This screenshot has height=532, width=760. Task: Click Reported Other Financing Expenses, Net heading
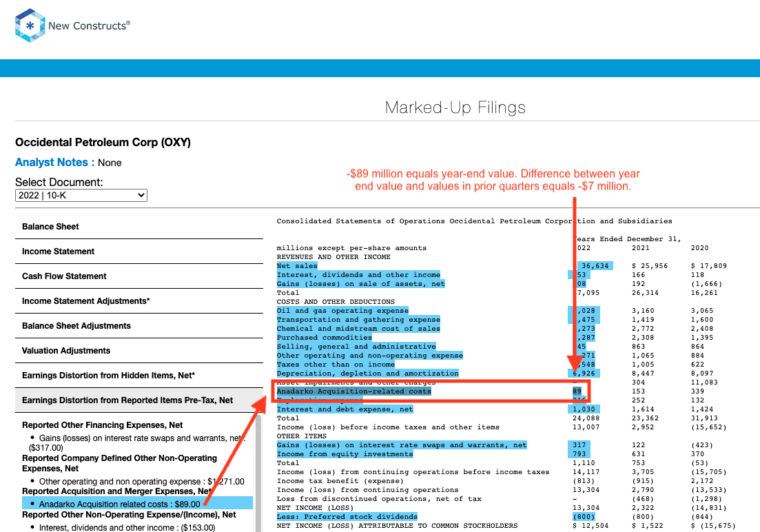pos(102,424)
